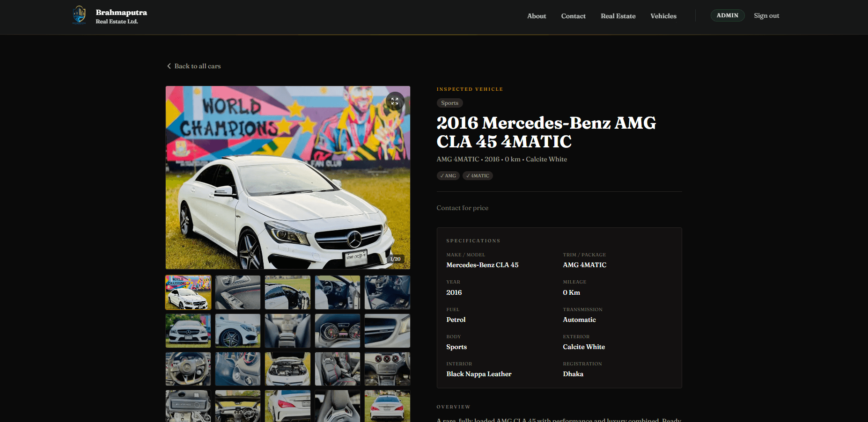This screenshot has height=422, width=868.
Task: Click the 'Petrol' fuel value
Action: point(456,320)
